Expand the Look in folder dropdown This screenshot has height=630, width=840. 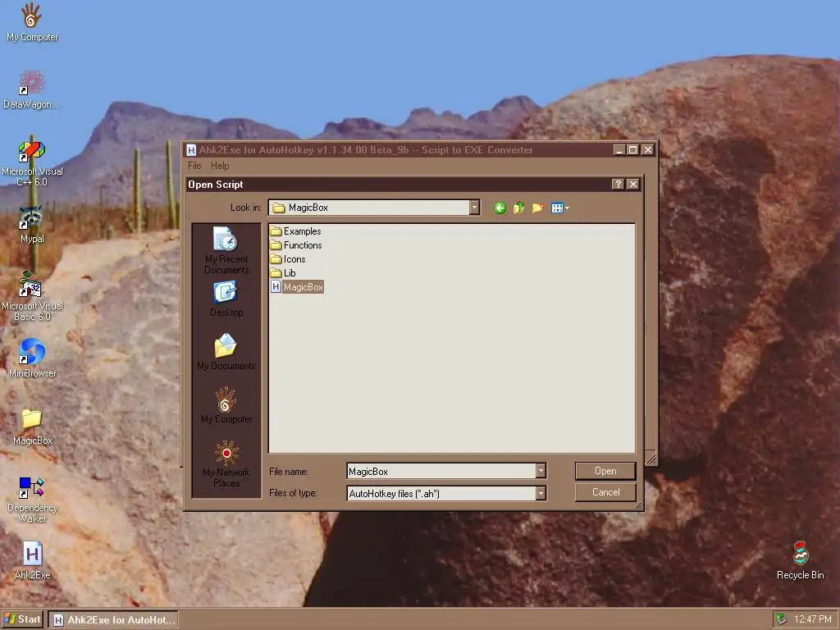click(474, 208)
